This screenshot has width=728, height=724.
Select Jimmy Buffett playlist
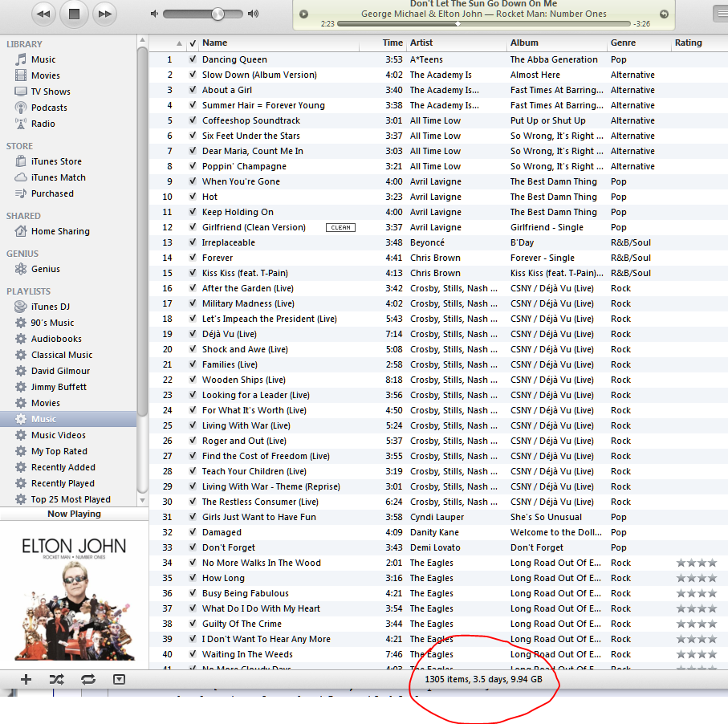[59, 387]
